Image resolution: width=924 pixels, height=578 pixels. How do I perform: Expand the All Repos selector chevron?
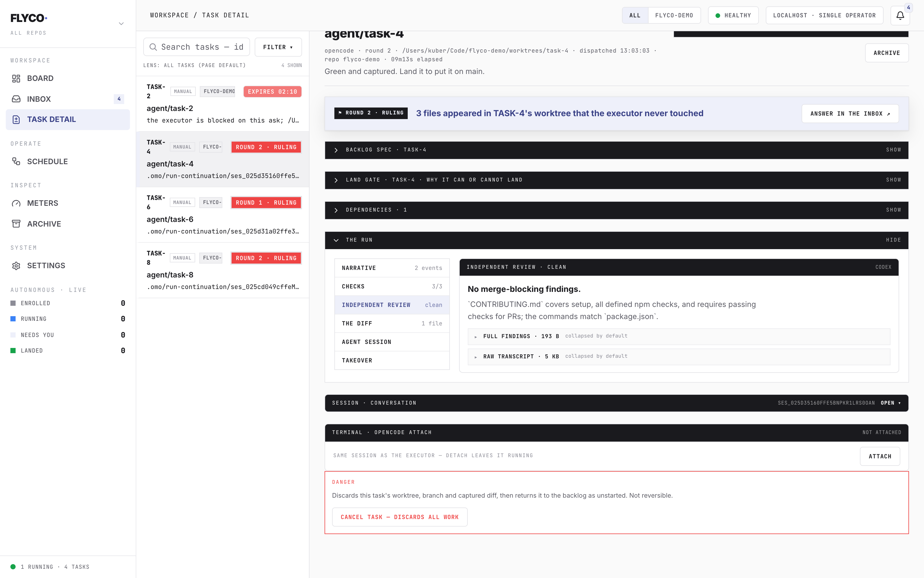[x=121, y=24]
